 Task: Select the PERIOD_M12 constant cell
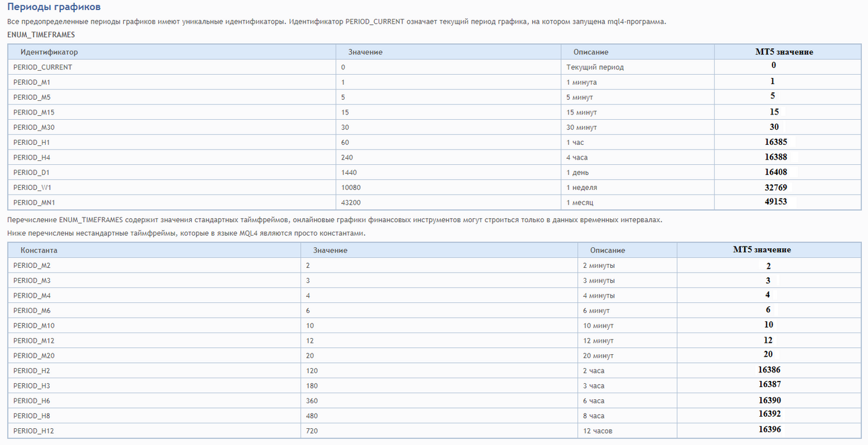click(x=154, y=341)
